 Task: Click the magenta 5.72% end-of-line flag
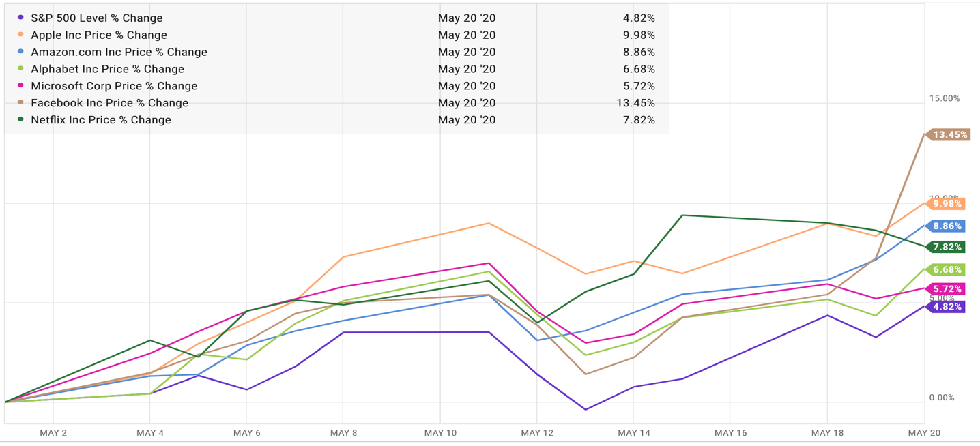click(945, 290)
